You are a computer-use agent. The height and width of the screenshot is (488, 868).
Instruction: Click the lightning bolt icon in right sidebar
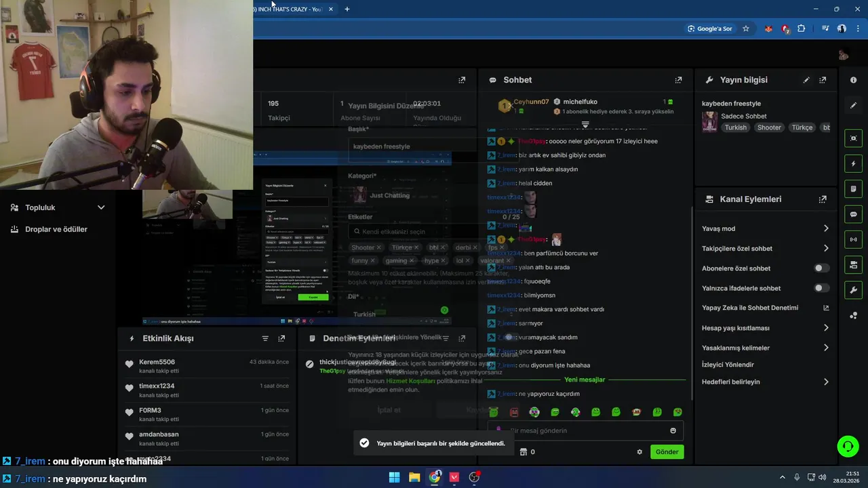click(853, 163)
